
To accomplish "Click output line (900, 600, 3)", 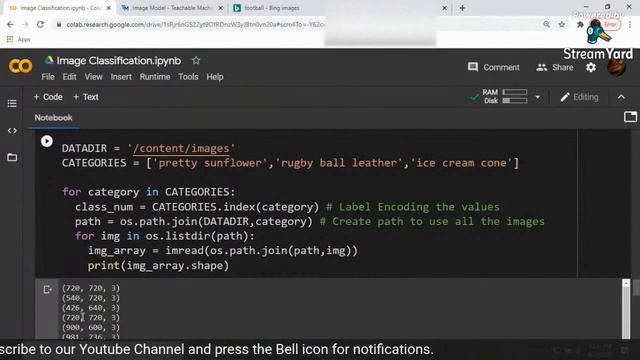I will click(91, 327).
